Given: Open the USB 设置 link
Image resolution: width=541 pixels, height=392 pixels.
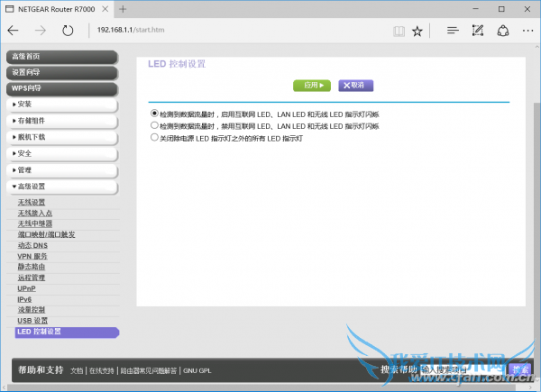Looking at the screenshot, I should tap(32, 321).
